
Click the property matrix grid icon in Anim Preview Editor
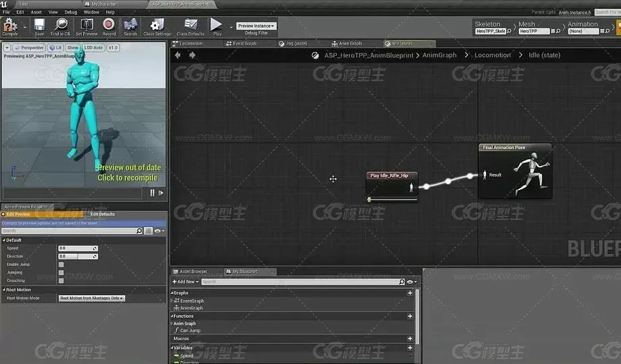tap(148, 231)
